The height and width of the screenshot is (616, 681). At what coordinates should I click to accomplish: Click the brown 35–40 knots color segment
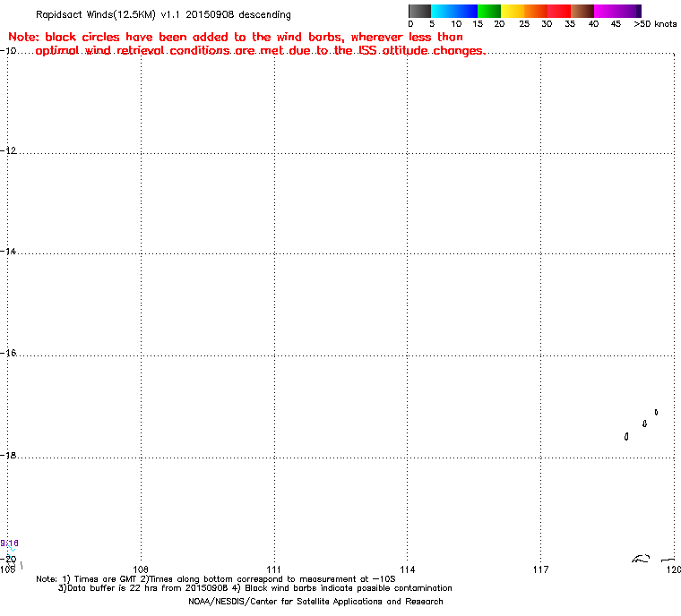coord(582,11)
